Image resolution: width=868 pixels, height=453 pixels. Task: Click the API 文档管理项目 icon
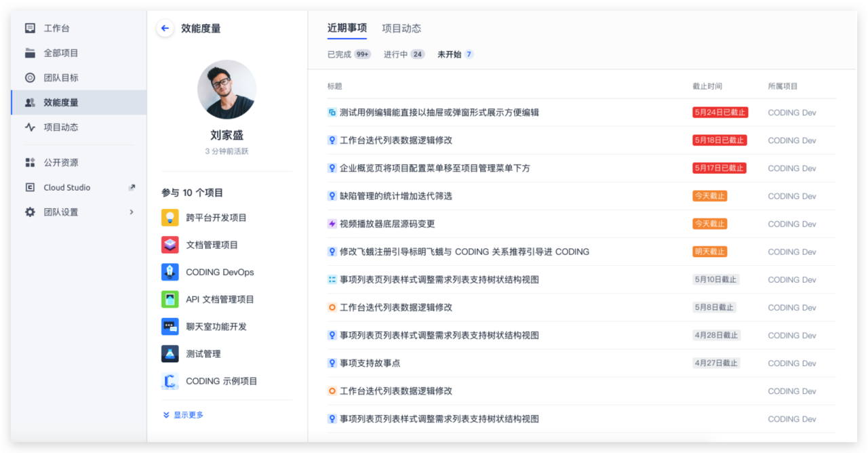coord(170,299)
